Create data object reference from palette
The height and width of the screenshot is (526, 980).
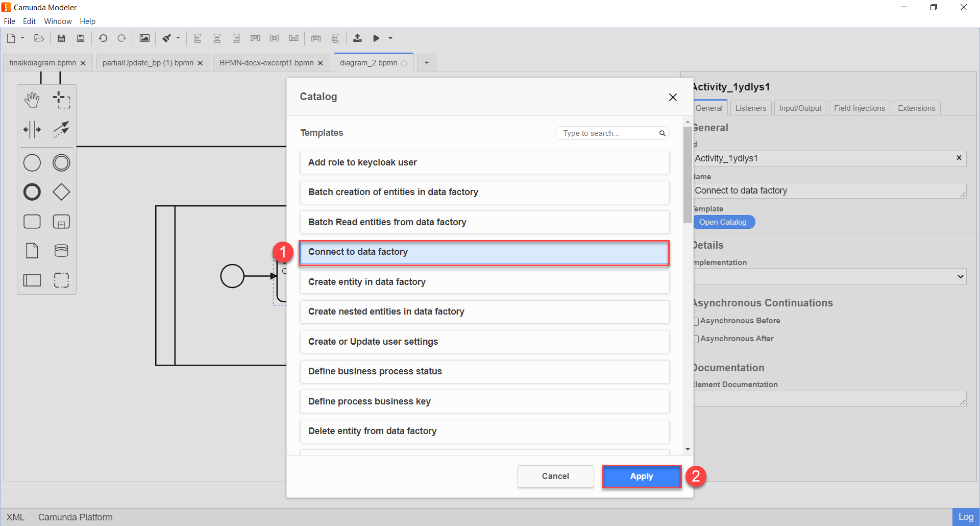pos(32,251)
